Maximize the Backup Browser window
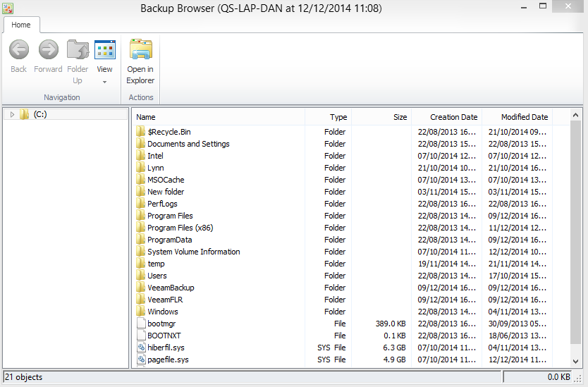 [543, 6]
